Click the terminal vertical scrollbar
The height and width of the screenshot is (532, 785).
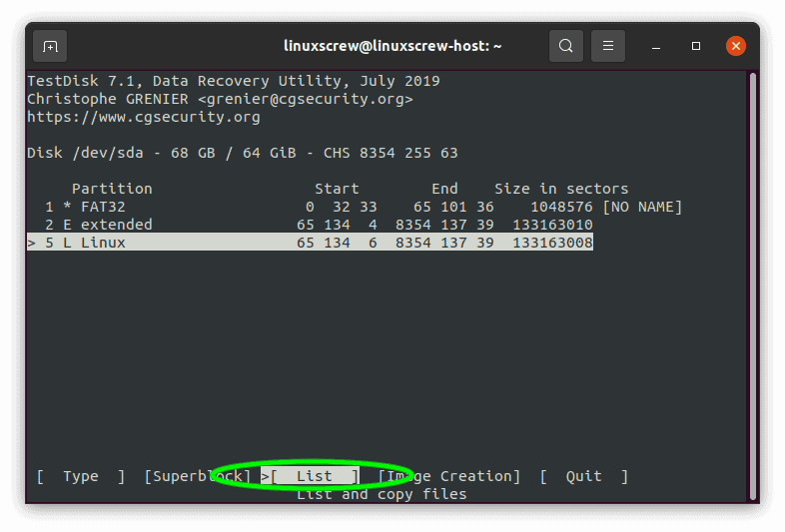tap(753, 286)
